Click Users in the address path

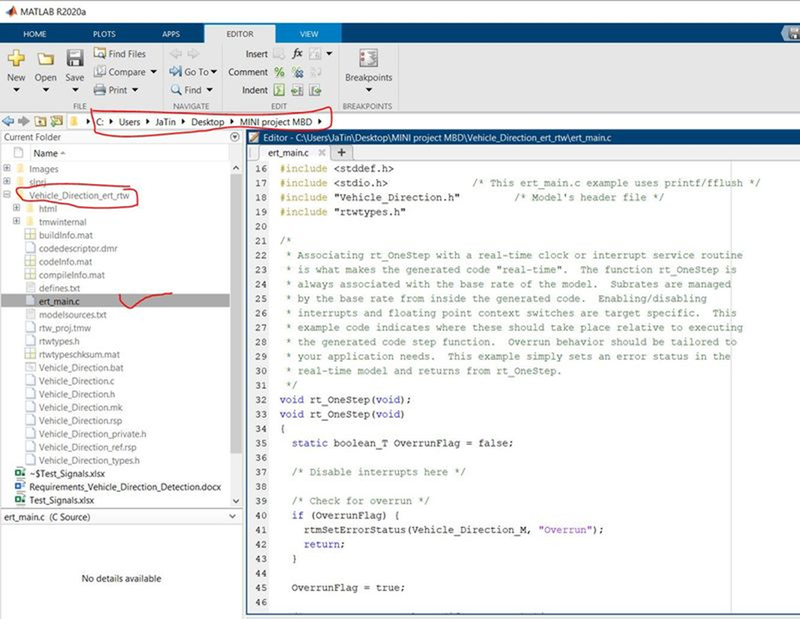(x=129, y=122)
